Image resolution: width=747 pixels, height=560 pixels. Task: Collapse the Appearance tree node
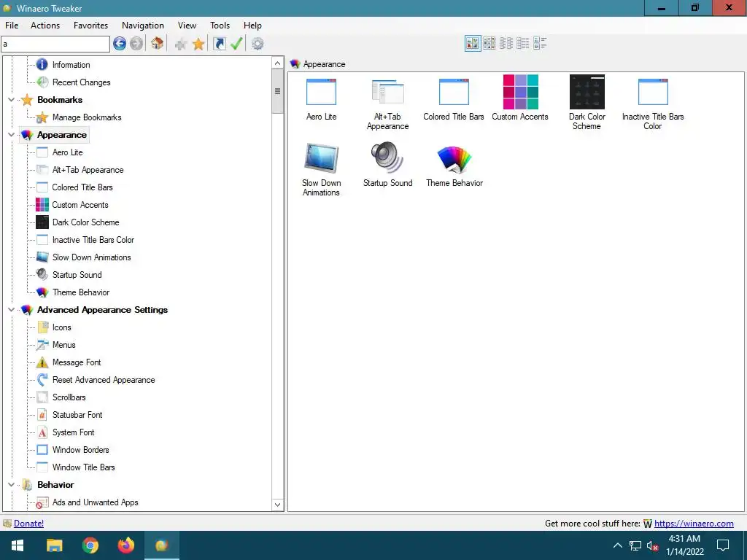[x=12, y=135]
